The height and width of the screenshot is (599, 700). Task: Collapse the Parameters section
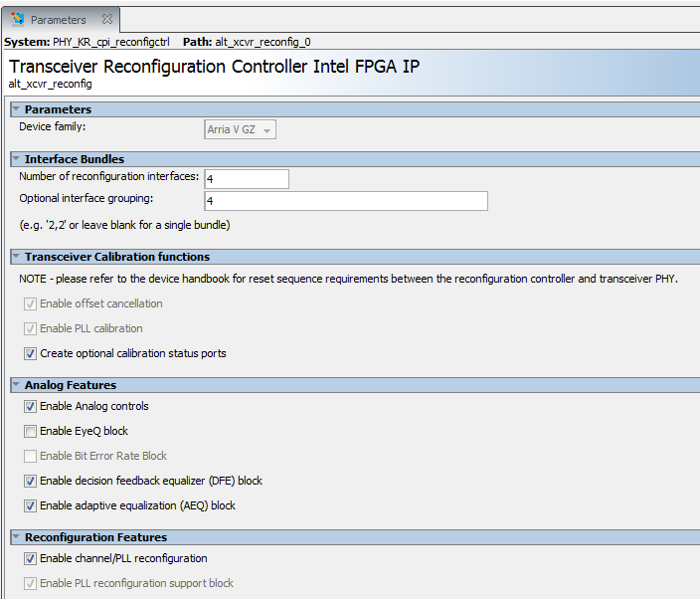pyautogui.click(x=16, y=108)
